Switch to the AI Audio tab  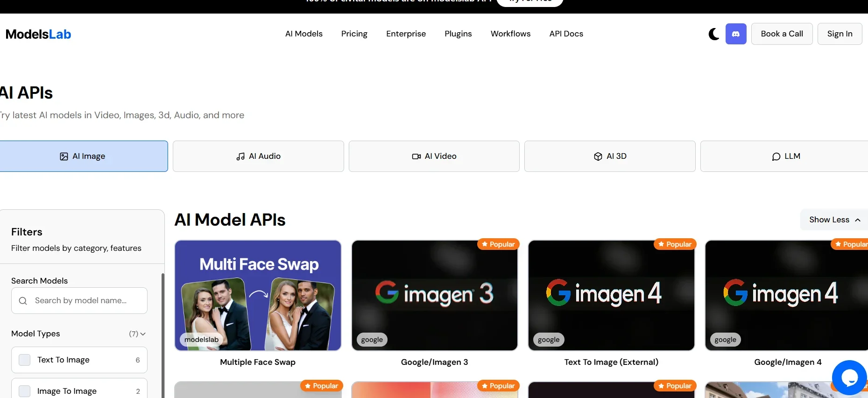258,156
